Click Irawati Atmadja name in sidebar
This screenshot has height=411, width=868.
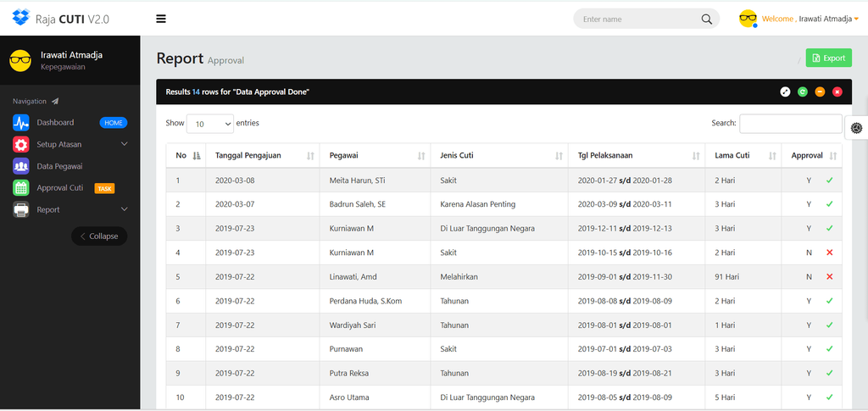click(71, 55)
